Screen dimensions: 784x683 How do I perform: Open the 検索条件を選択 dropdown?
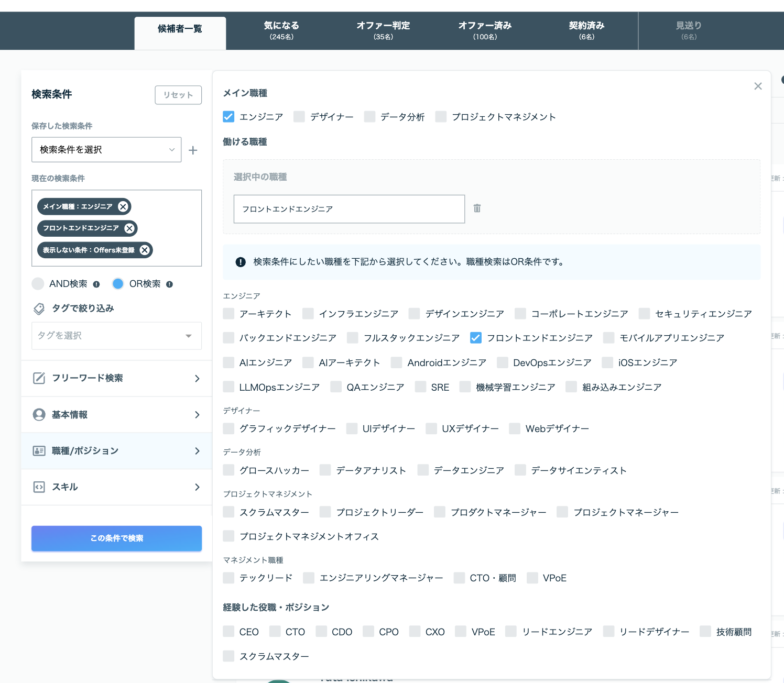106,150
